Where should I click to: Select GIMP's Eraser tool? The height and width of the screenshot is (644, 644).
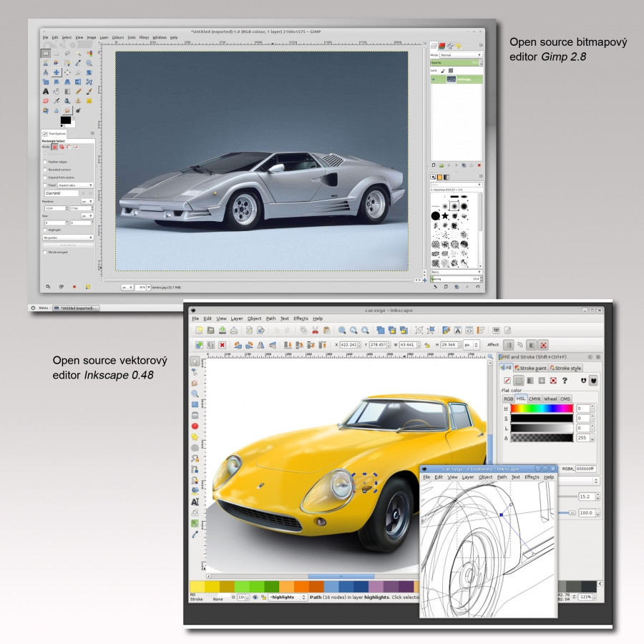click(x=46, y=101)
